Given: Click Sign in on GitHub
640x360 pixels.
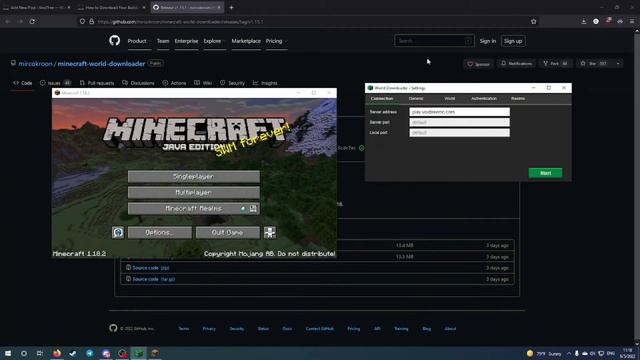Looking at the screenshot, I should [488, 41].
